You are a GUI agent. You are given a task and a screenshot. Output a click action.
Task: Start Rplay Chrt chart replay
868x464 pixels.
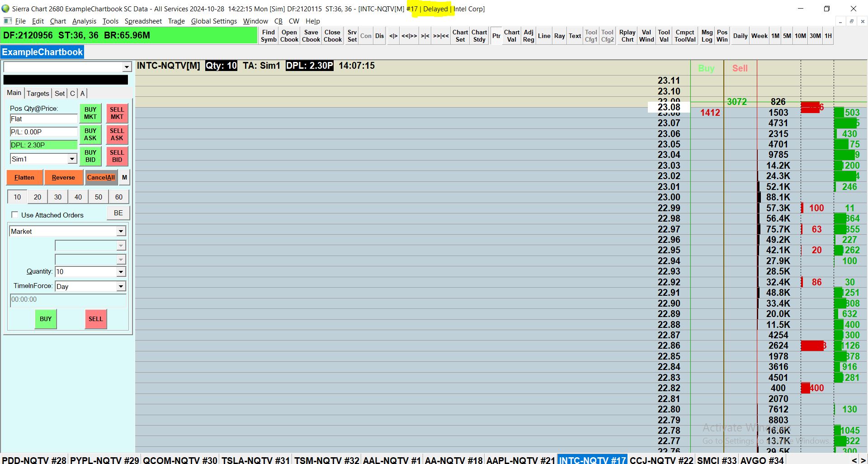[627, 36]
